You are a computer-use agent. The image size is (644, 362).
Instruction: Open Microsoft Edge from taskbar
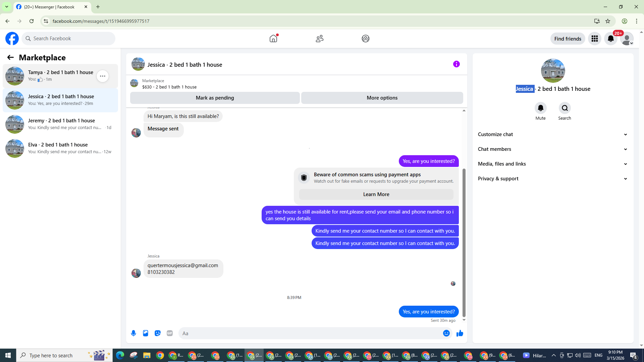[x=120, y=355]
